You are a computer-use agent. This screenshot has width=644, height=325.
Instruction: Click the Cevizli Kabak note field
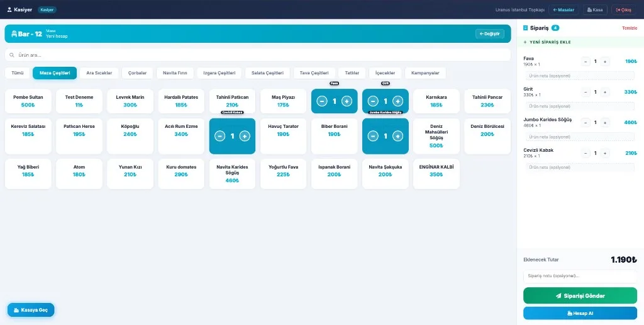(x=580, y=167)
